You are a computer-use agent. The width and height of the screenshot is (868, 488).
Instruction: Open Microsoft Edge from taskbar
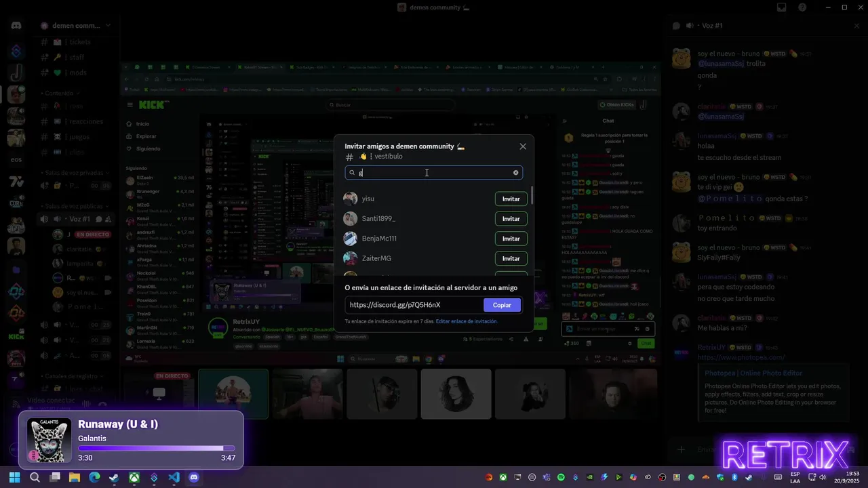point(94,477)
